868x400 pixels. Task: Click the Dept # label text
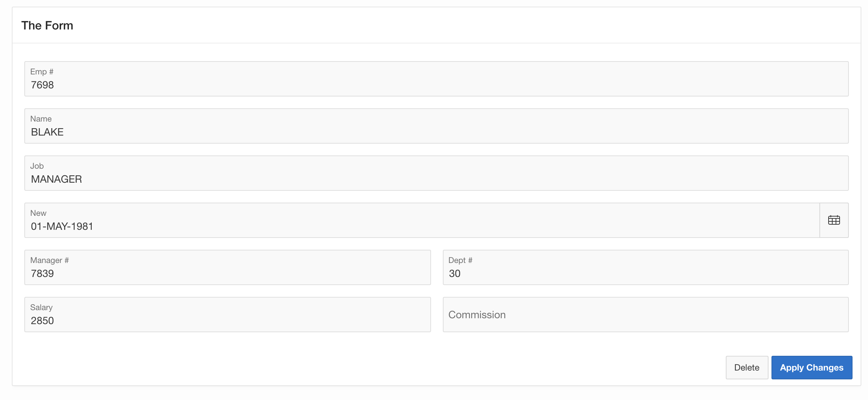[x=460, y=260]
